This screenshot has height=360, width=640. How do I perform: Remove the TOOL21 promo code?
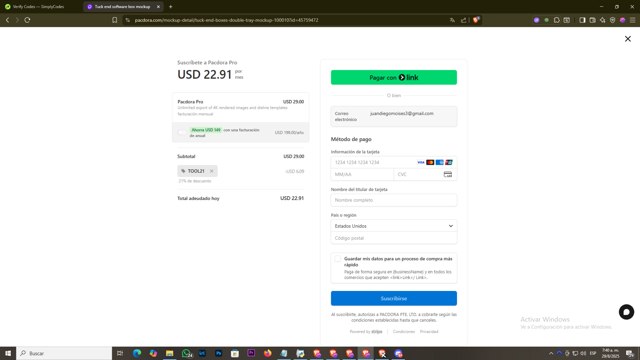[211, 171]
